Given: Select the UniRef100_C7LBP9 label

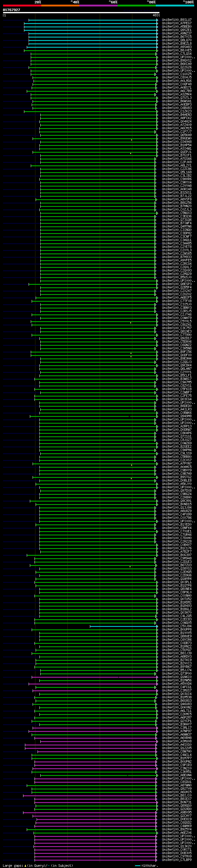Looking at the screenshot, I should click(x=176, y=860).
